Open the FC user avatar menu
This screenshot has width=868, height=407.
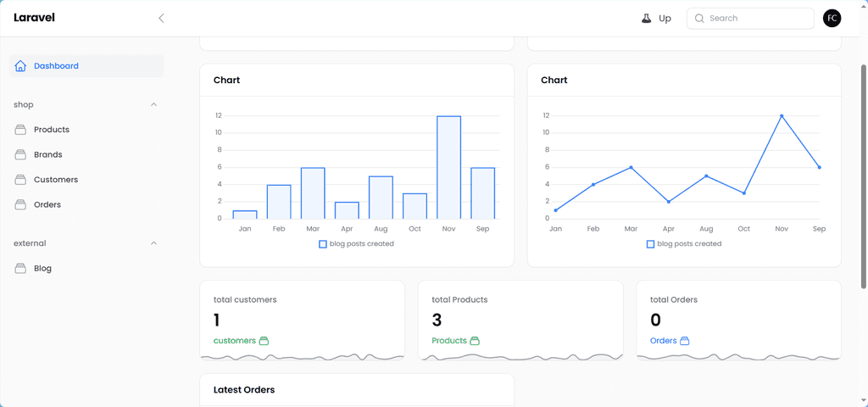coord(832,19)
